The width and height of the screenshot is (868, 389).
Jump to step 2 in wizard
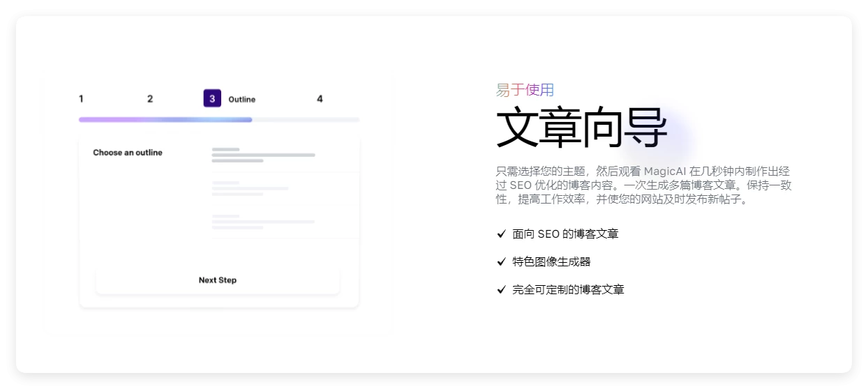pos(150,99)
